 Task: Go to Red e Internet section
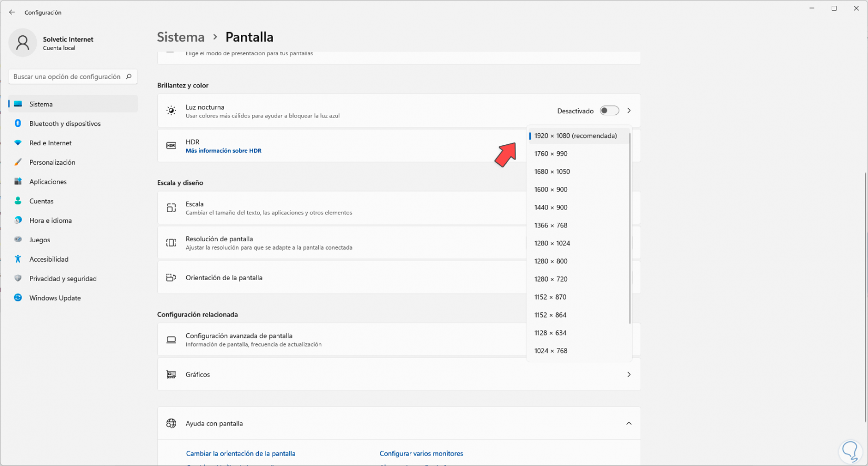[51, 143]
